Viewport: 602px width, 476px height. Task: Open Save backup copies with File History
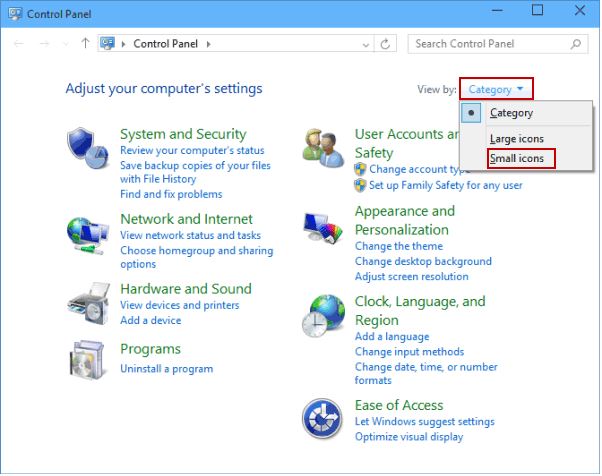tap(195, 172)
